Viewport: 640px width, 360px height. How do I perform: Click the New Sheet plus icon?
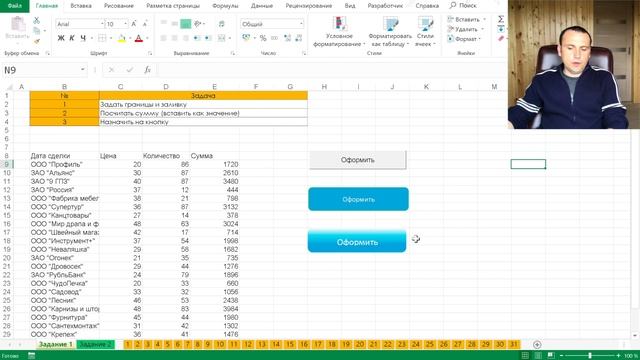537,344
